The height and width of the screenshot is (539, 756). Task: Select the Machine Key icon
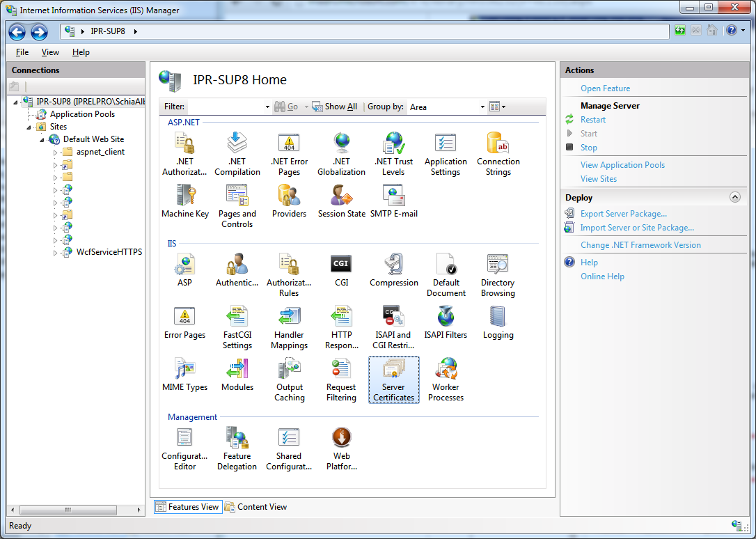pyautogui.click(x=185, y=201)
